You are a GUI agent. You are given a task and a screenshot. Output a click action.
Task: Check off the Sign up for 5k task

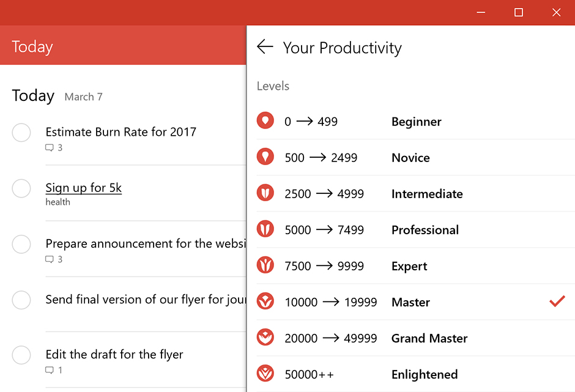21,188
